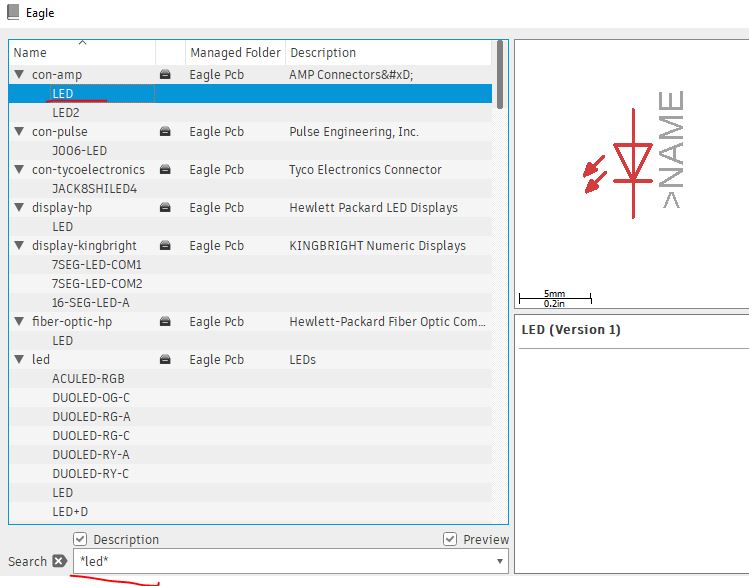Select the LED+D device
The height and width of the screenshot is (586, 749).
point(70,511)
